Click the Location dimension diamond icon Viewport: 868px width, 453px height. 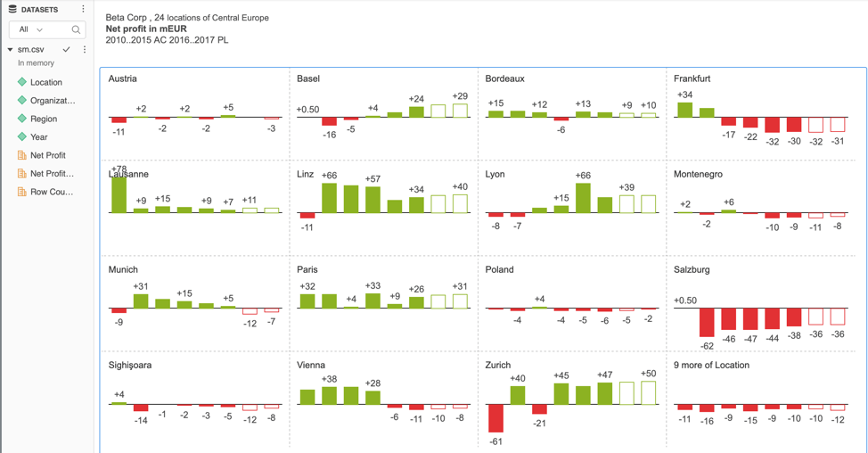(22, 82)
